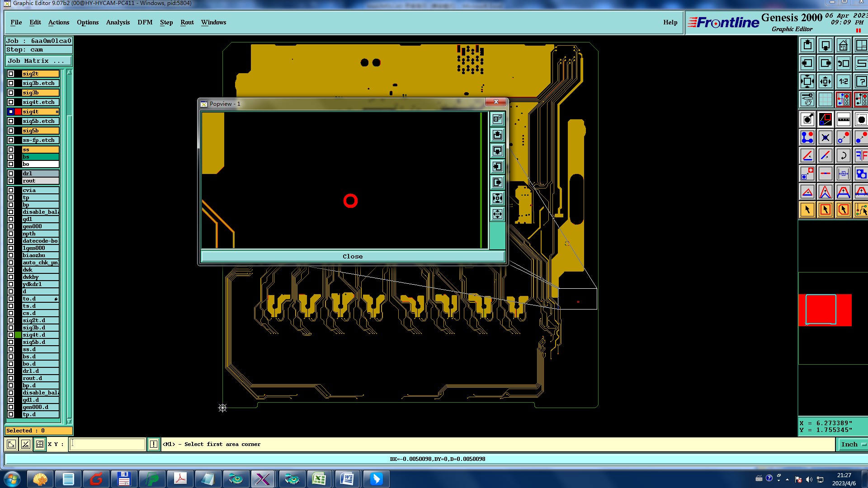
Task: Toggle the sig2t layer checkbox
Action: [x=11, y=74]
